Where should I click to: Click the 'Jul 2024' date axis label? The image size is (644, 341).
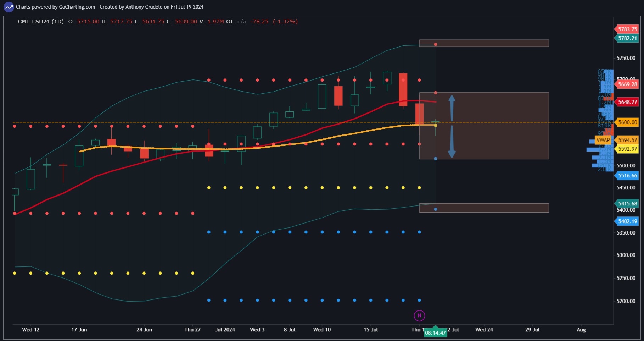click(225, 329)
